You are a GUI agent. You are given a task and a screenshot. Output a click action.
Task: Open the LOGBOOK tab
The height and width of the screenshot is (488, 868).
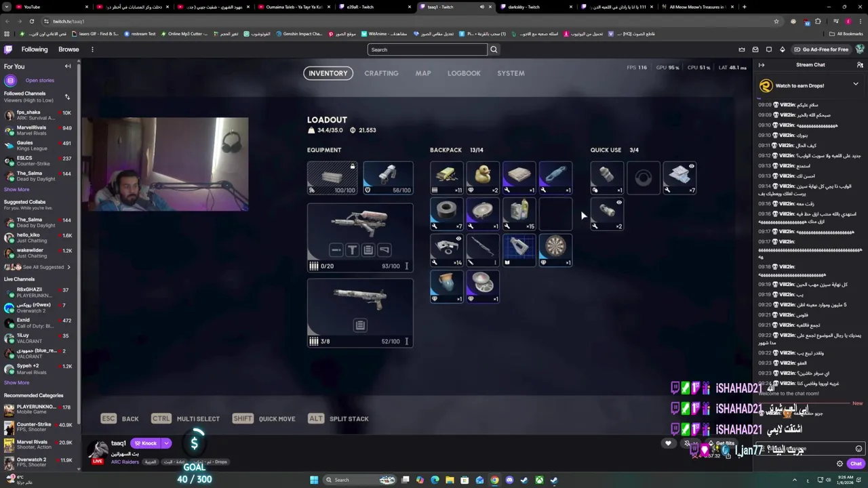[x=464, y=73]
